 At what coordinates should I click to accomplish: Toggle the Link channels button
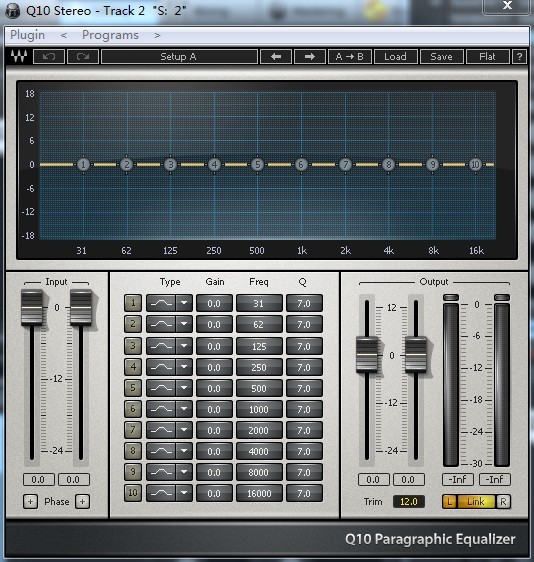click(x=476, y=502)
